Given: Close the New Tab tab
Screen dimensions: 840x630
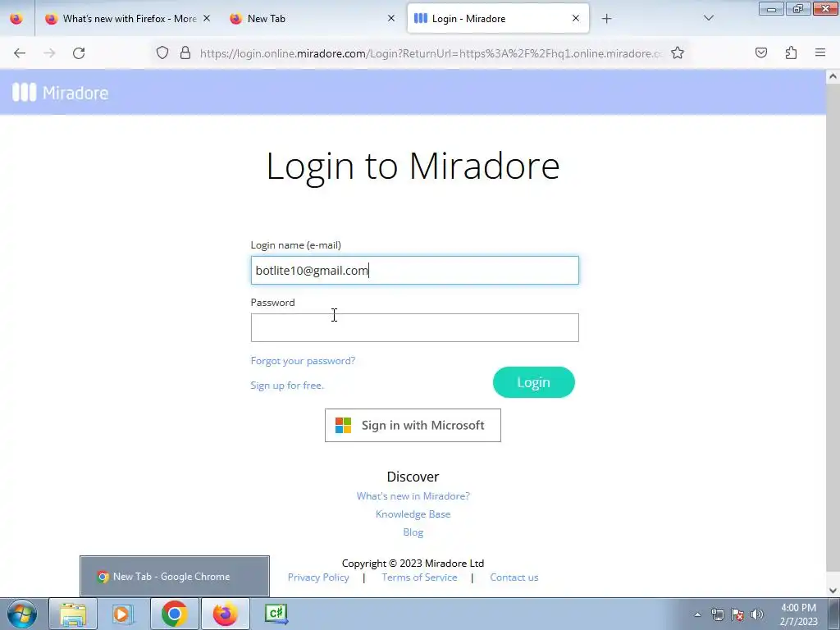Looking at the screenshot, I should tap(391, 18).
